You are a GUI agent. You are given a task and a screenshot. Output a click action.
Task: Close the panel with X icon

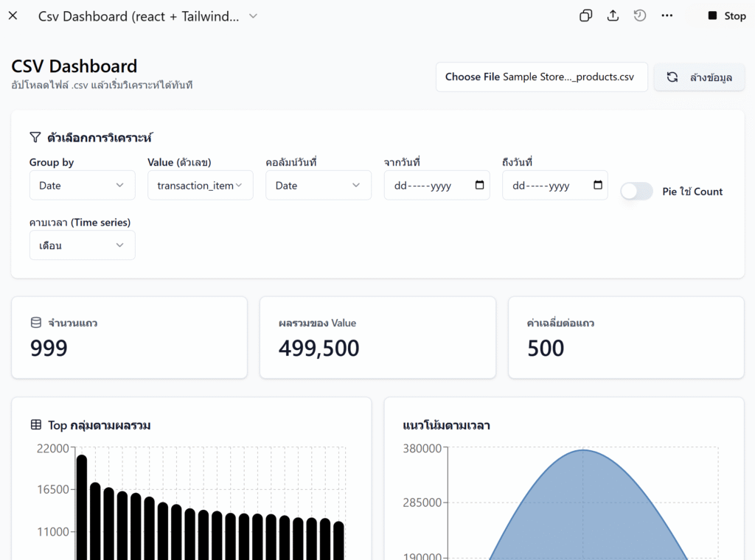(13, 15)
